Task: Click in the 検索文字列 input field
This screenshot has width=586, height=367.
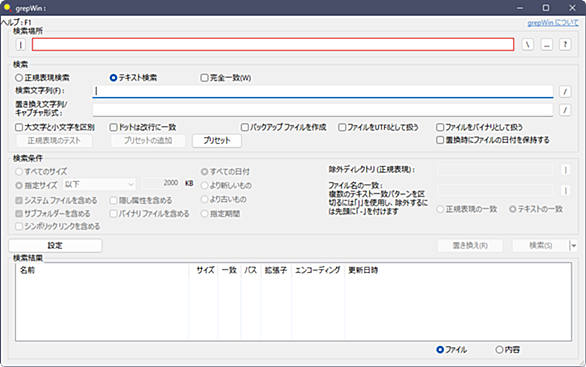Action: [x=323, y=92]
